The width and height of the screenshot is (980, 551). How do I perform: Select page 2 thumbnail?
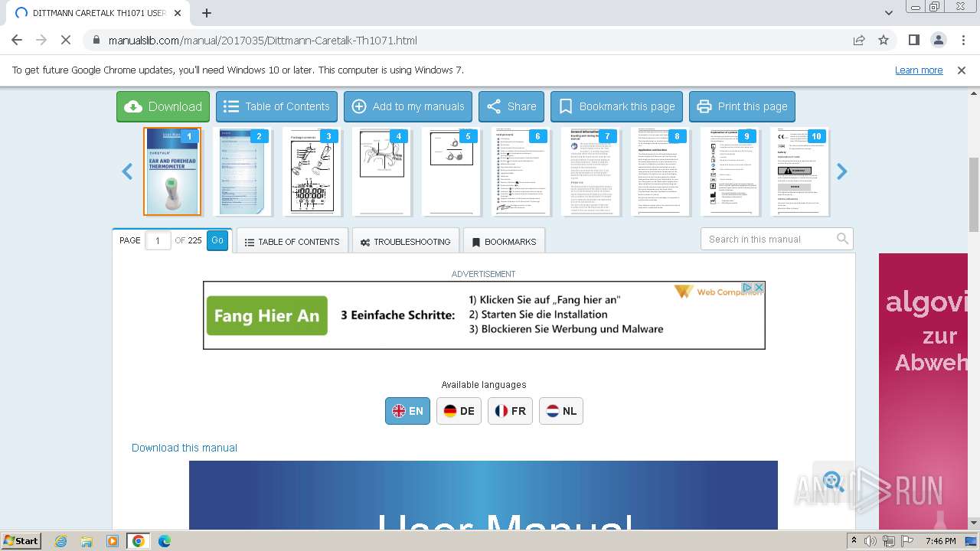242,171
